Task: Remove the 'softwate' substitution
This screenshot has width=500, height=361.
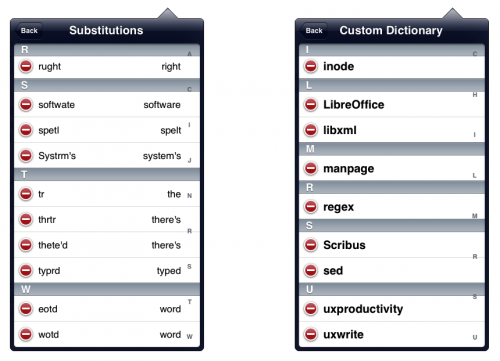Action: pos(26,104)
